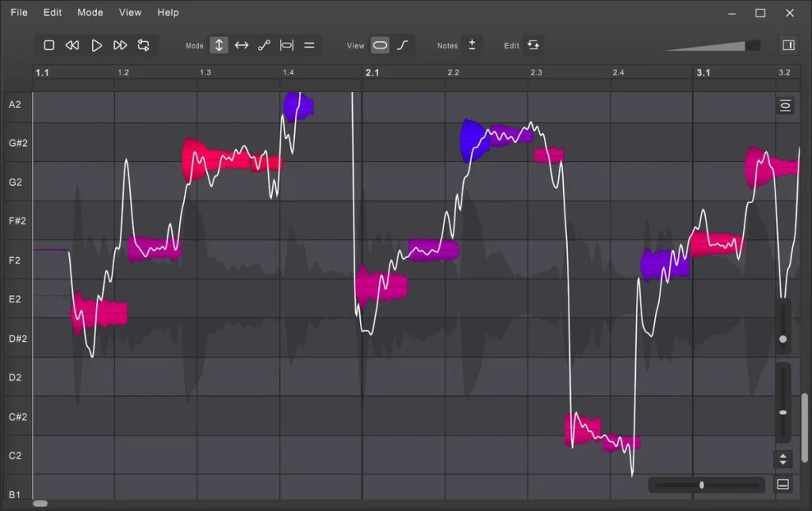
Task: Toggle note blob view
Action: [381, 45]
